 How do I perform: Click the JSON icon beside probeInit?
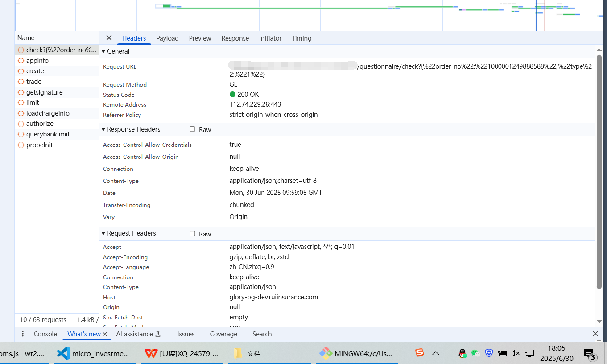coord(21,145)
